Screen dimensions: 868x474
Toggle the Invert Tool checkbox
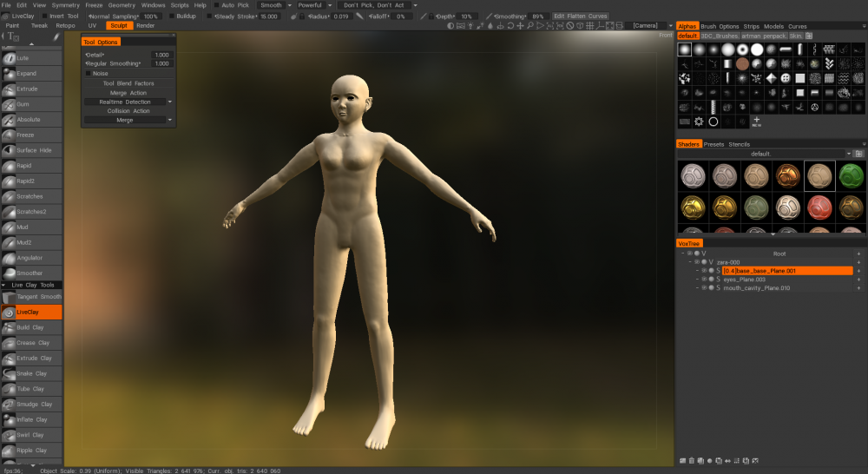click(45, 16)
